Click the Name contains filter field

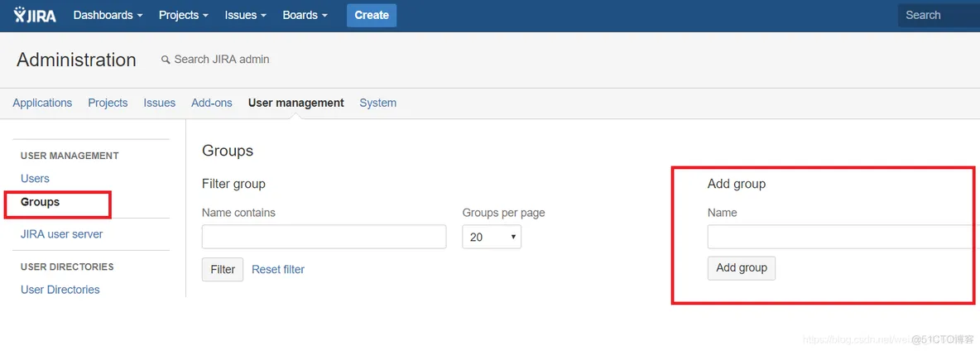(x=324, y=237)
